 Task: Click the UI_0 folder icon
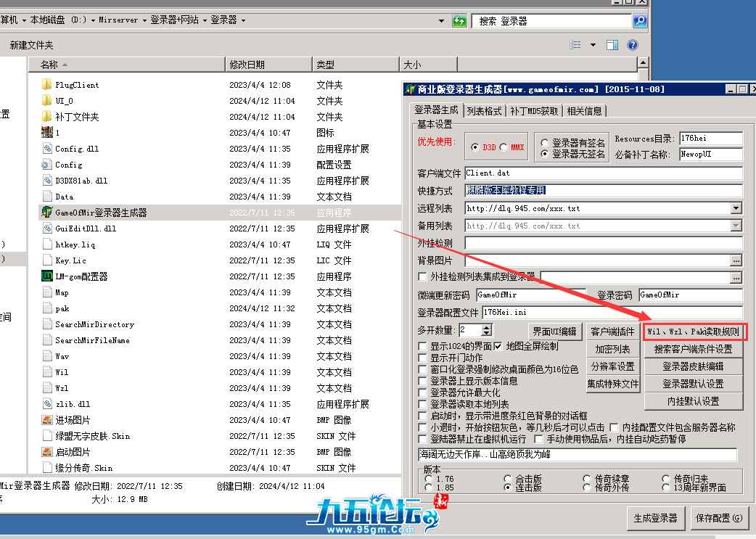46,101
